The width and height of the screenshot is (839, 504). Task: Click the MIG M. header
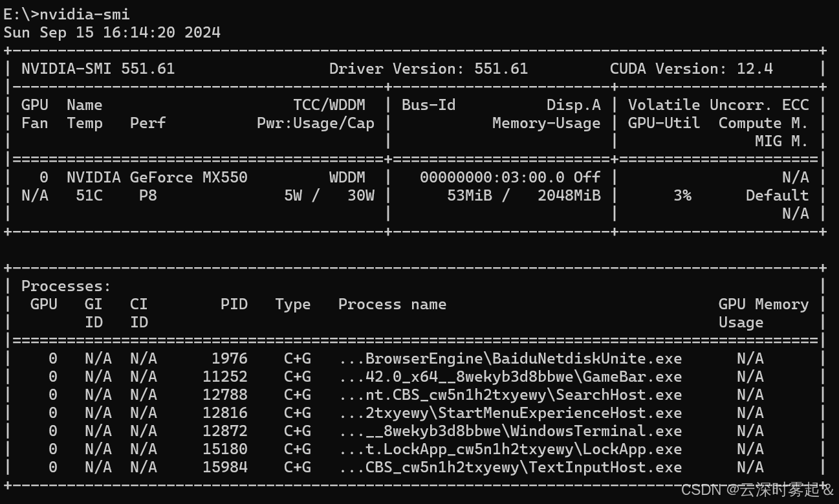pos(781,141)
